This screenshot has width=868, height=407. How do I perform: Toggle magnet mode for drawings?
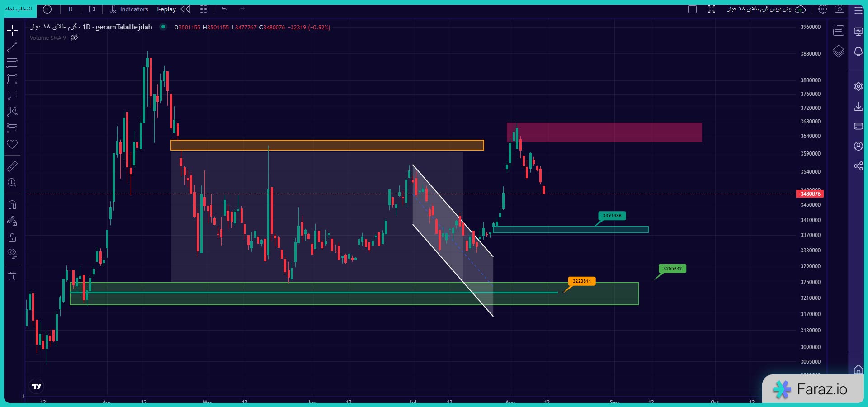click(x=12, y=205)
